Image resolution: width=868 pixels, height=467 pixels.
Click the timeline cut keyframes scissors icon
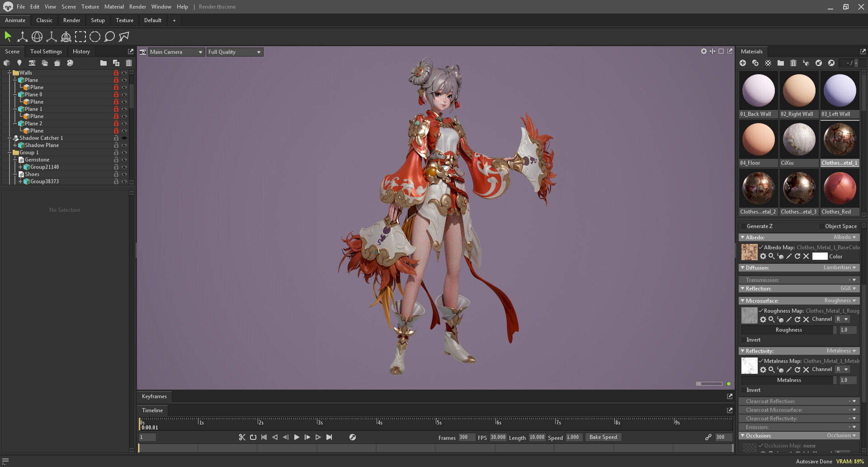point(242,437)
